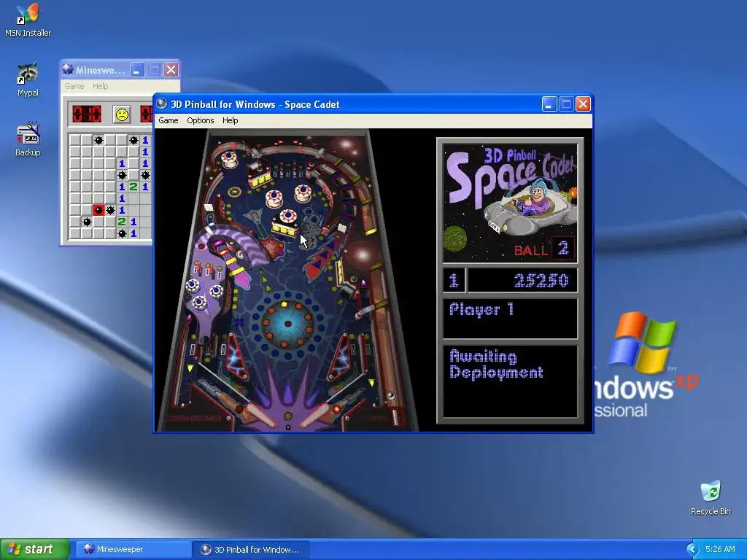Open the Game menu in 3D Pinball
The image size is (747, 560).
coord(169,120)
